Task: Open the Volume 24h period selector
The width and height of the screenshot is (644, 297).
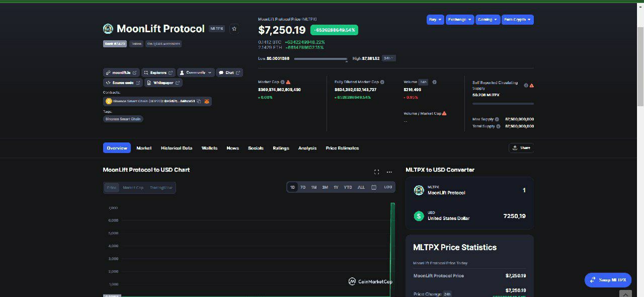Action: tap(424, 82)
